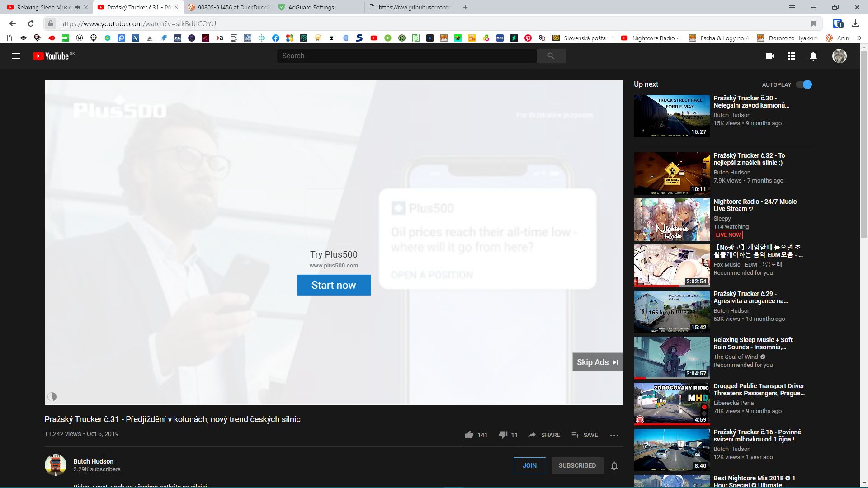Open Pražský Trucker č.29 video title
Image resolution: width=868 pixels, height=488 pixels.
[x=750, y=297]
